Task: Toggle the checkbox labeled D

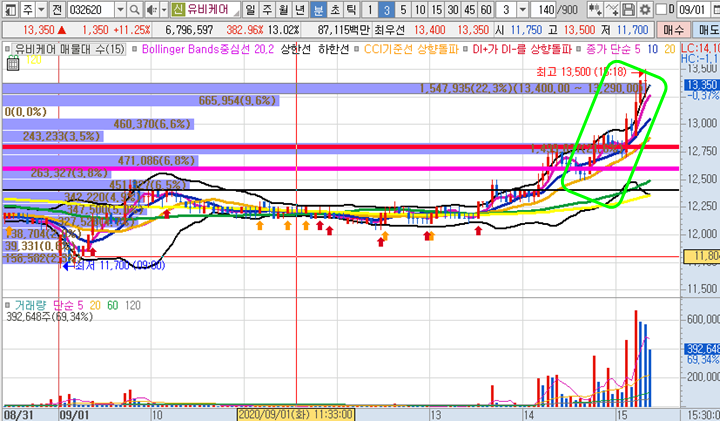Action: tap(660, 9)
